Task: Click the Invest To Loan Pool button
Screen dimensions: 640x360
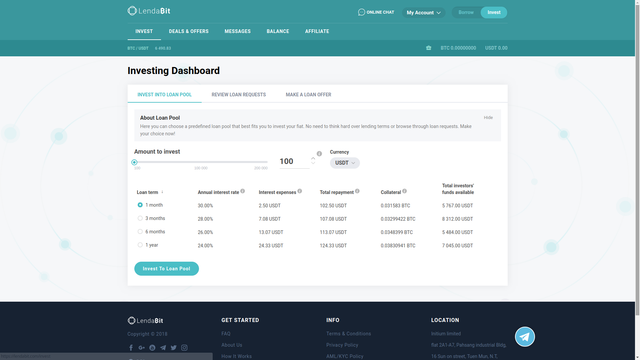Action: [167, 269]
